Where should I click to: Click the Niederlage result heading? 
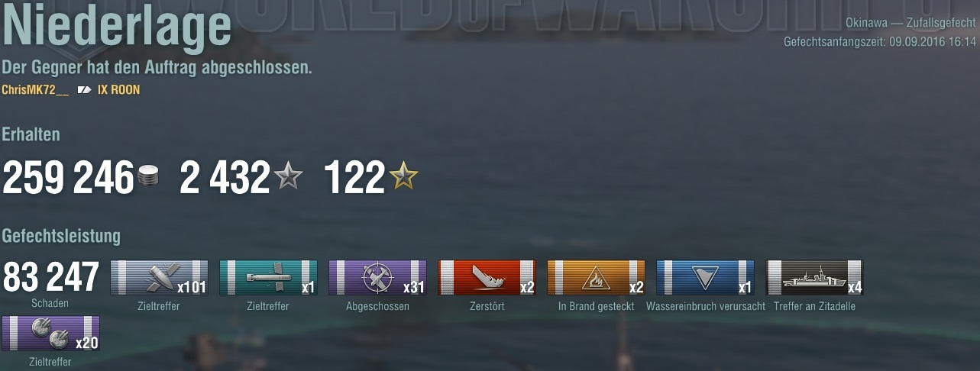pos(117,28)
